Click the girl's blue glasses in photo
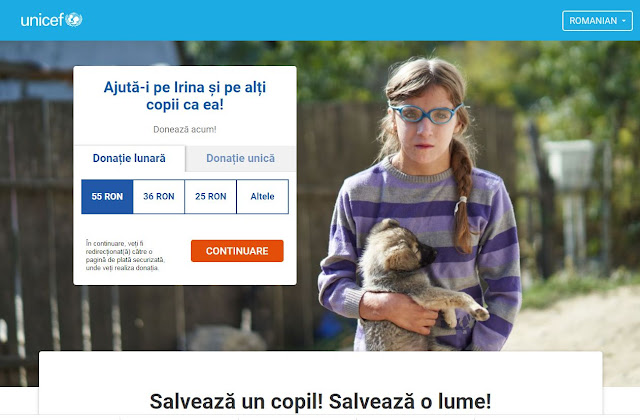Viewport: 640px width, 420px height. coord(427,113)
